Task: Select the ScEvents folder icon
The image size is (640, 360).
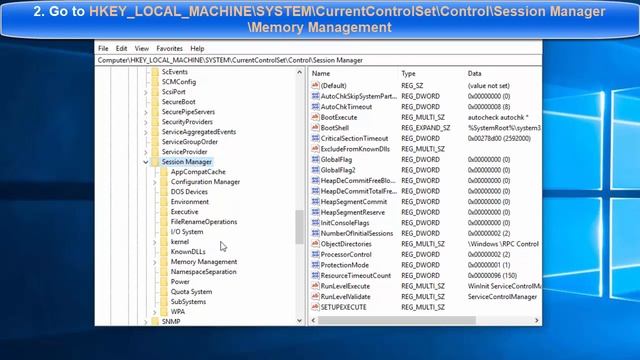Action: tap(155, 72)
